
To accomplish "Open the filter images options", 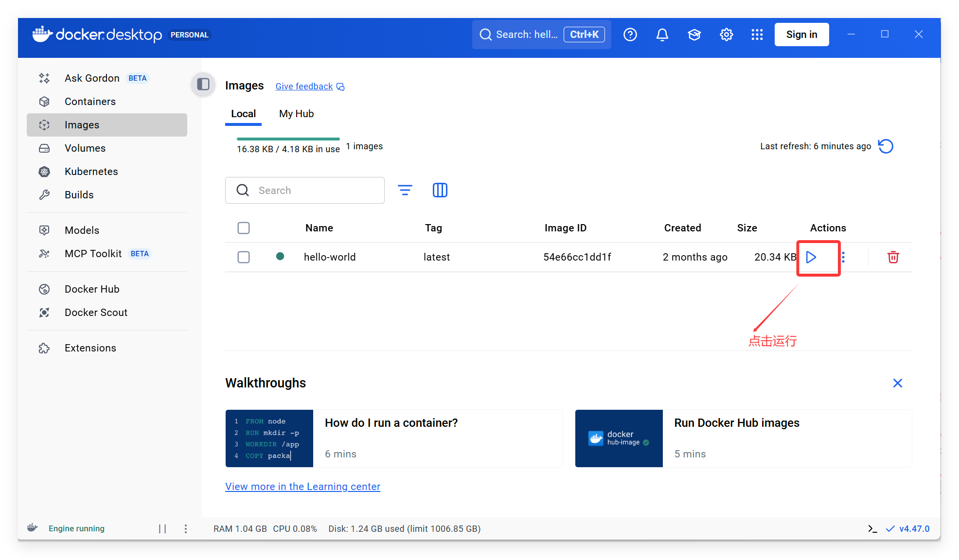I will (405, 190).
